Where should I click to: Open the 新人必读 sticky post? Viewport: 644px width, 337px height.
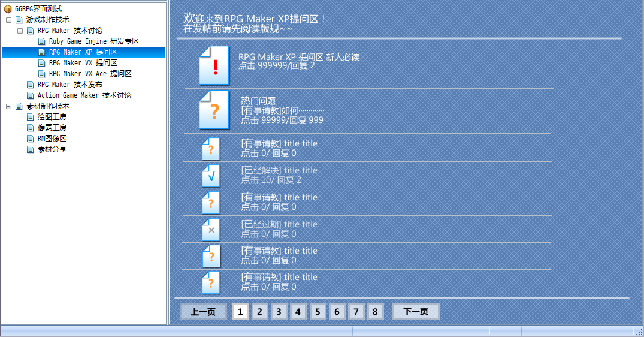click(299, 57)
